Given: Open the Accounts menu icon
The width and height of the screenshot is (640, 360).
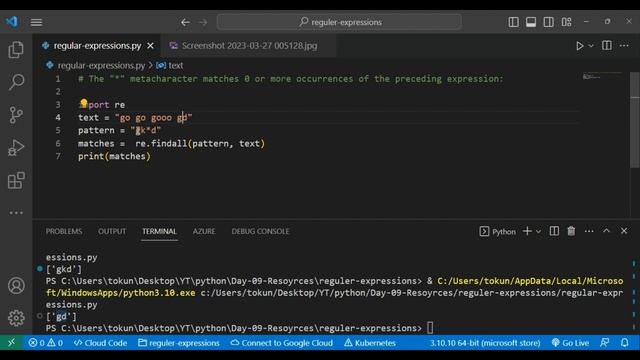Looking at the screenshot, I should click(x=16, y=286).
